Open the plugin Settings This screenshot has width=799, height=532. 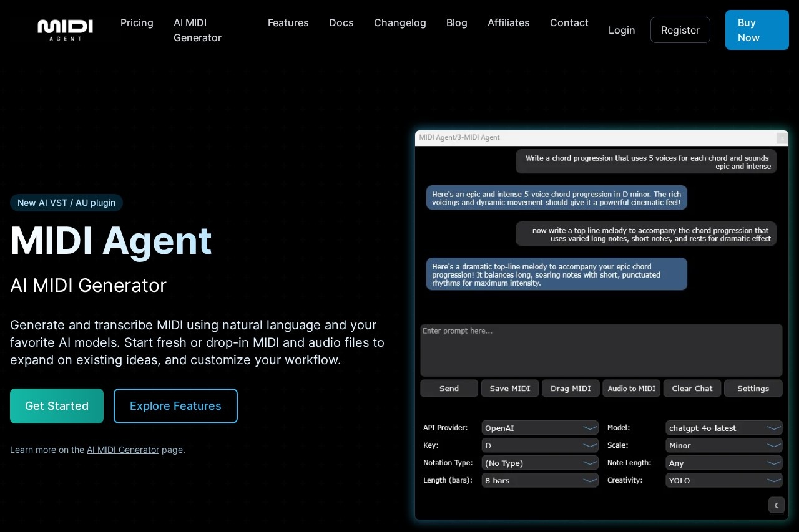pos(753,388)
